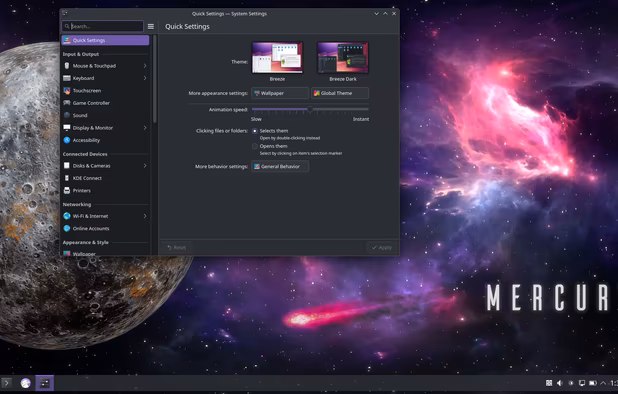The width and height of the screenshot is (618, 394).
Task: Click System Settings task in taskbar
Action: click(x=45, y=383)
